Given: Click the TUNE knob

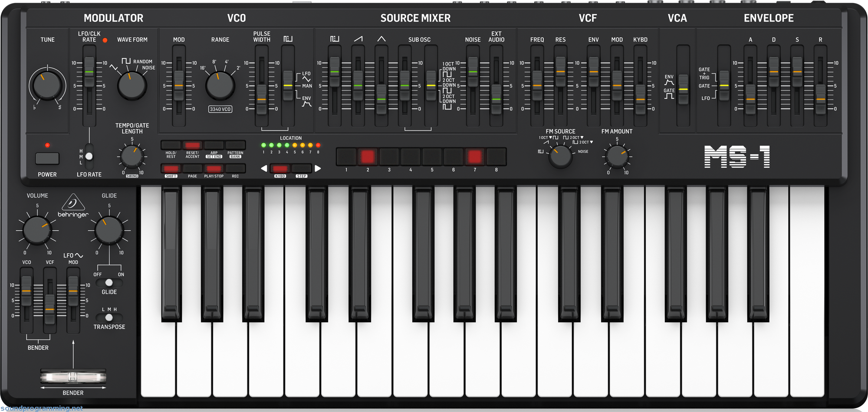Looking at the screenshot, I should pyautogui.click(x=46, y=85).
